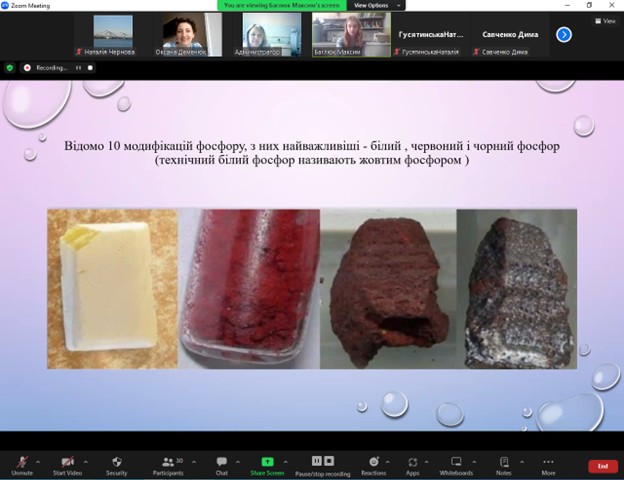Click the green screen-viewing notification bar

282,5
